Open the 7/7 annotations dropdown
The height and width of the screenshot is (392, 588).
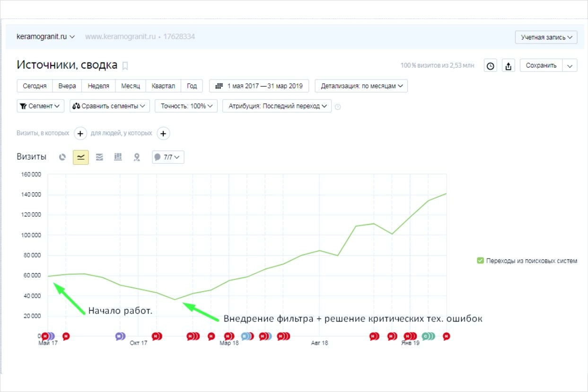click(x=168, y=157)
